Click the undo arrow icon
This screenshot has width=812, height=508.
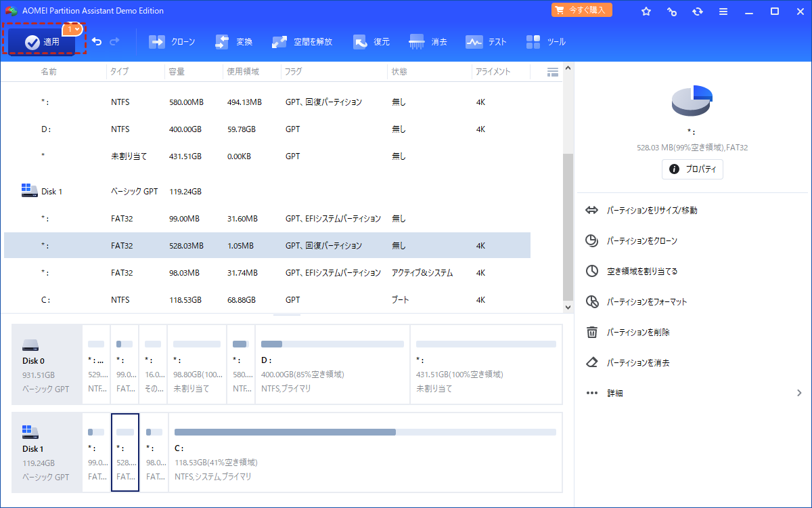click(x=97, y=42)
